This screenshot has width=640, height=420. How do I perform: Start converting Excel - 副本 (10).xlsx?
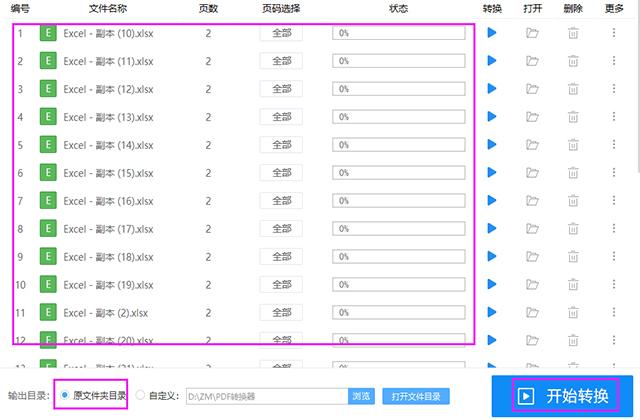pos(491,33)
